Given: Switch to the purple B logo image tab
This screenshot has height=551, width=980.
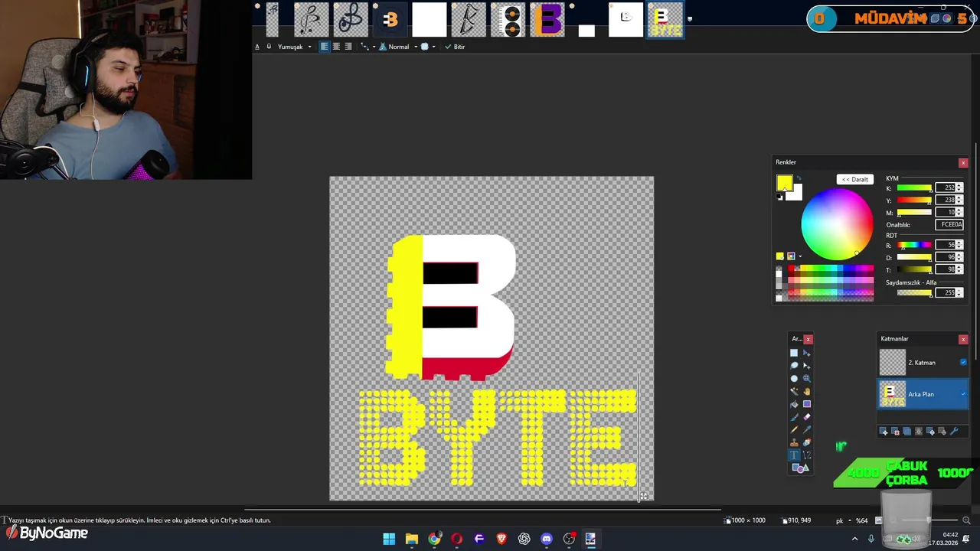Looking at the screenshot, I should tap(547, 20).
